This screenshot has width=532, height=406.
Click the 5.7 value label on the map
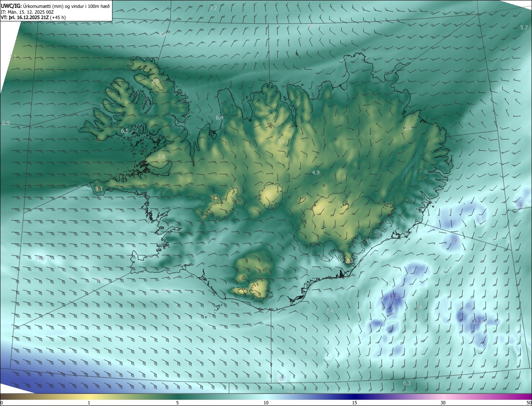[524, 27]
